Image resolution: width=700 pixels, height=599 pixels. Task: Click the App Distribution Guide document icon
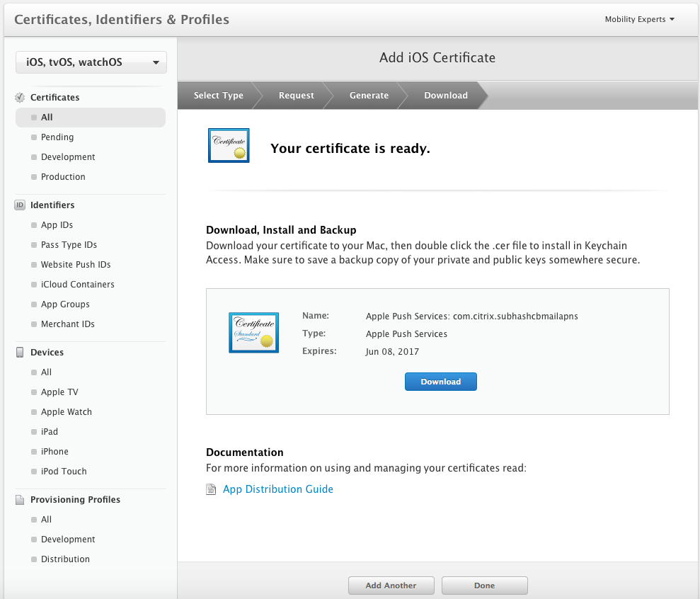coord(211,489)
